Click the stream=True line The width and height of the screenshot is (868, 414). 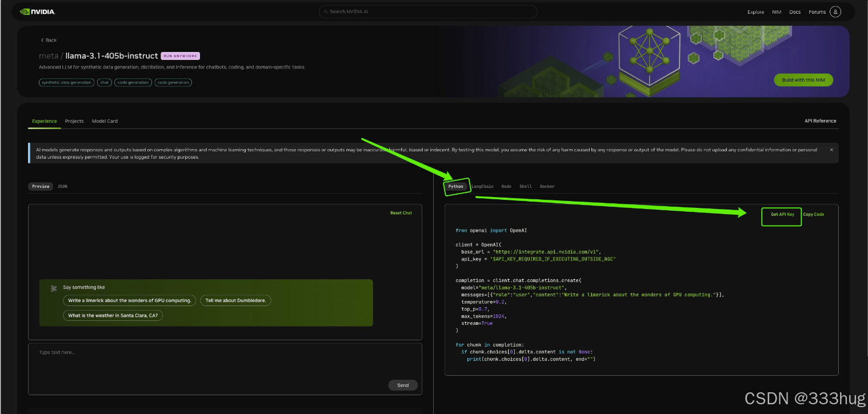click(x=477, y=323)
